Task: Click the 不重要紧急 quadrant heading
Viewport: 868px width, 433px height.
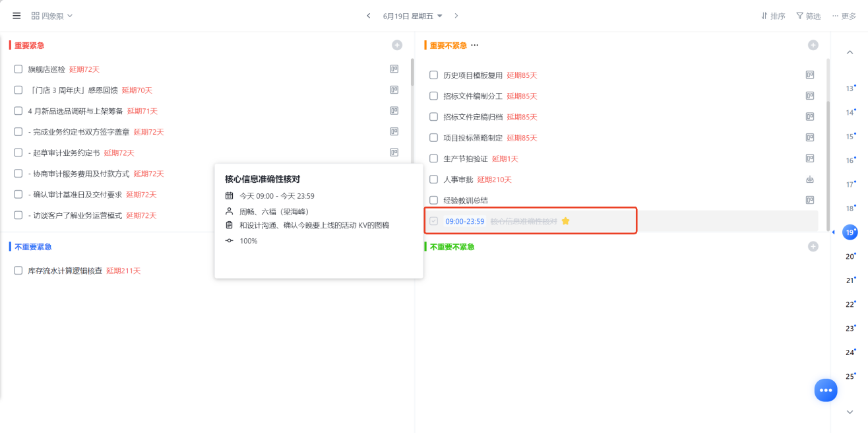Action: [33, 247]
